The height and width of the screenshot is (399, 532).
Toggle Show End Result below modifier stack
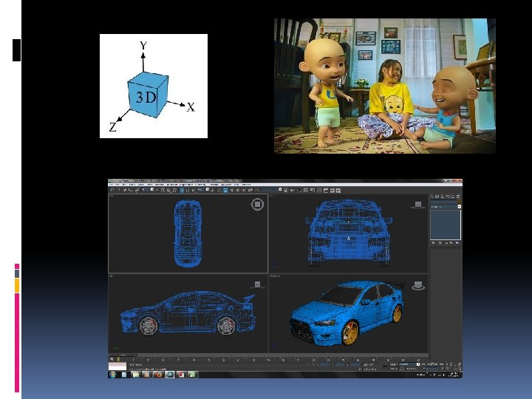coord(440,243)
